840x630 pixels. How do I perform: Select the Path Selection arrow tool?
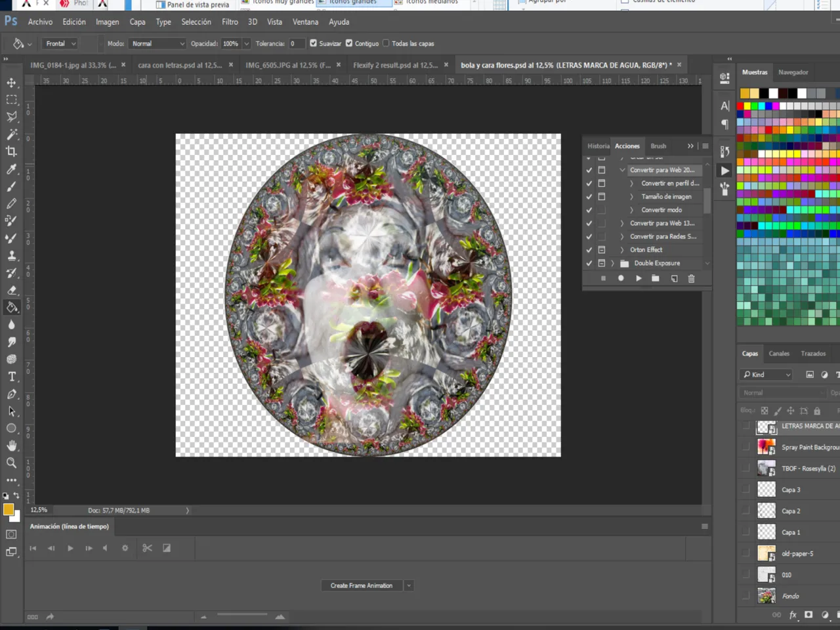(x=12, y=411)
